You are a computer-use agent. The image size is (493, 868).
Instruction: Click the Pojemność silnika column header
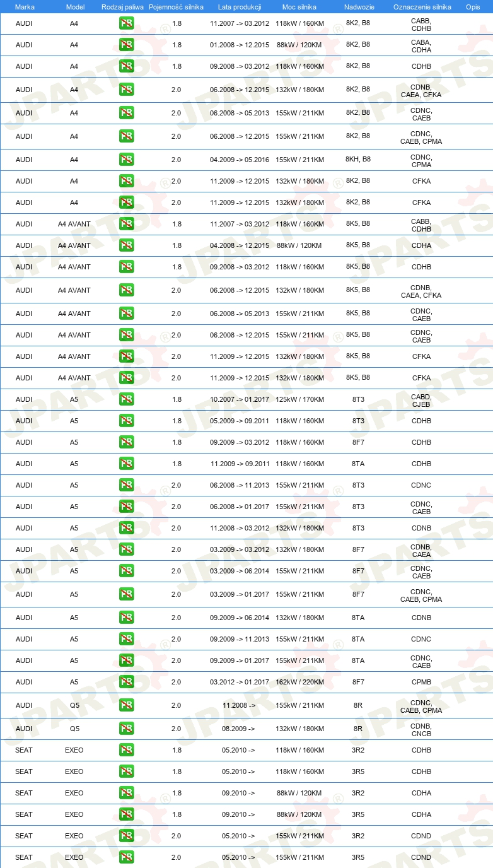tap(176, 6)
